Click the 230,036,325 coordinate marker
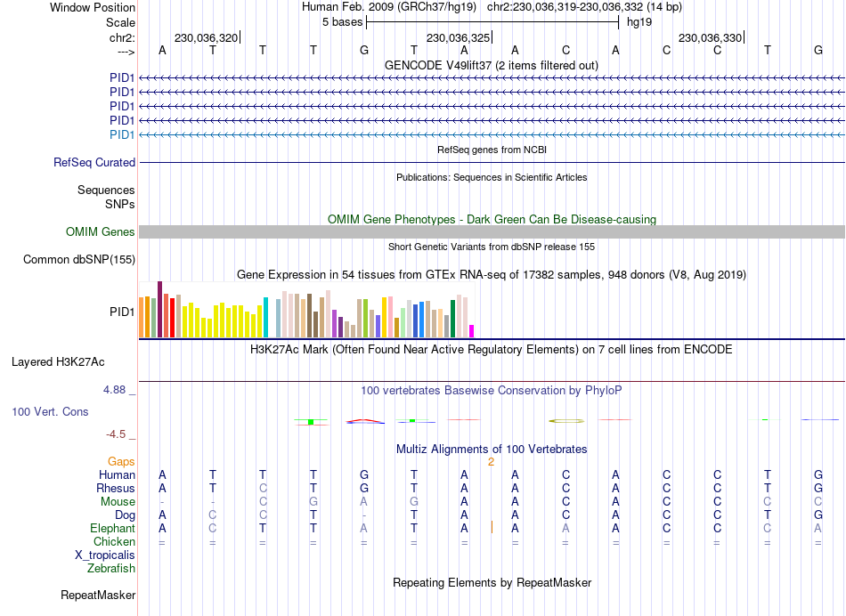The height and width of the screenshot is (616, 846). tap(458, 37)
